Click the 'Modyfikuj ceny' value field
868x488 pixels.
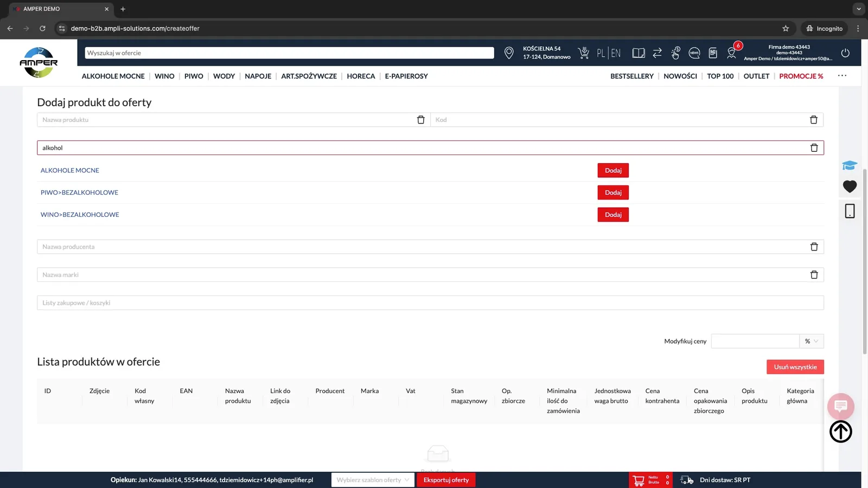(755, 341)
